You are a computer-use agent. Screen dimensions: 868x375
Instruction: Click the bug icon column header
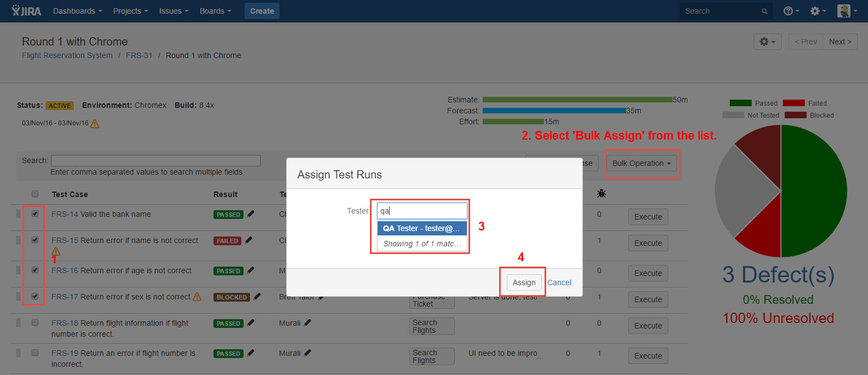(601, 193)
